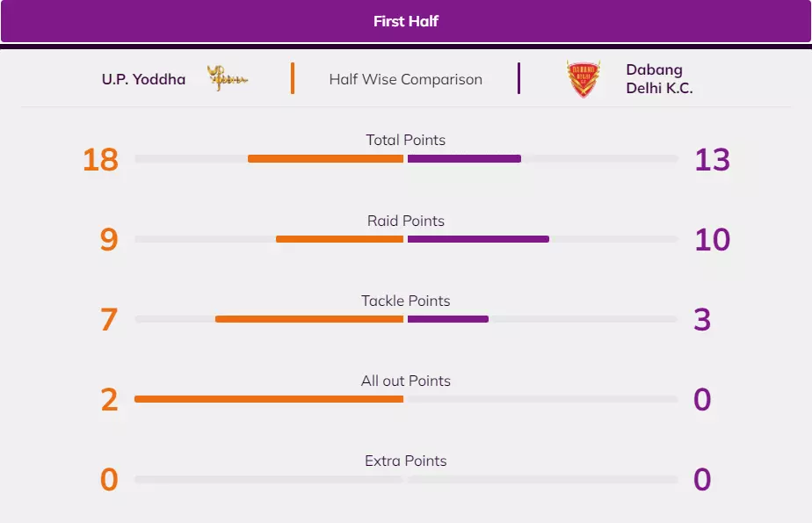Open the Dabang Delhi K.C. team name

(659, 79)
